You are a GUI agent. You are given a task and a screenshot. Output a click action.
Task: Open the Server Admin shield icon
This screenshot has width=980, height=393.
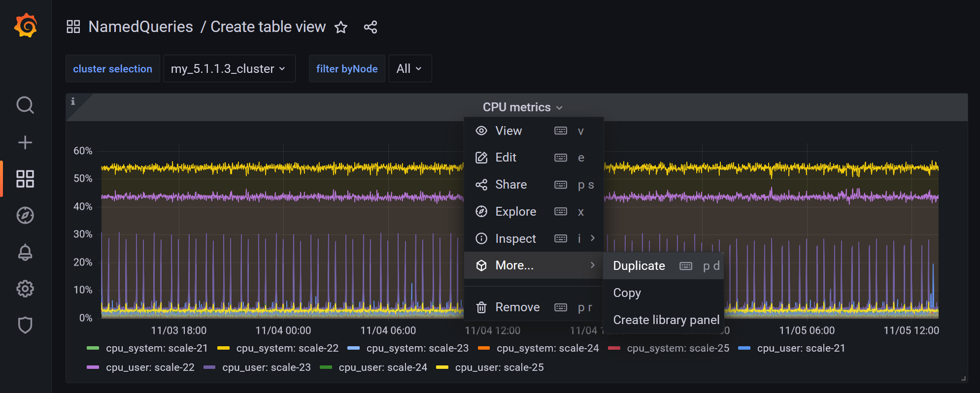[25, 325]
